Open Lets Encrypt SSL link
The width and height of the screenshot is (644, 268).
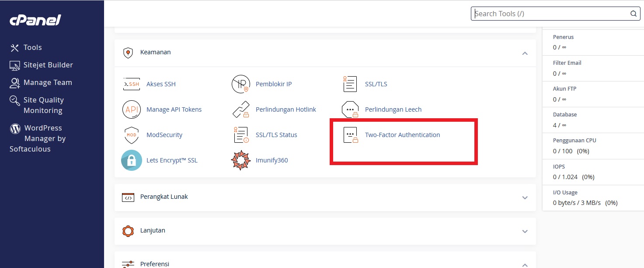click(x=172, y=160)
